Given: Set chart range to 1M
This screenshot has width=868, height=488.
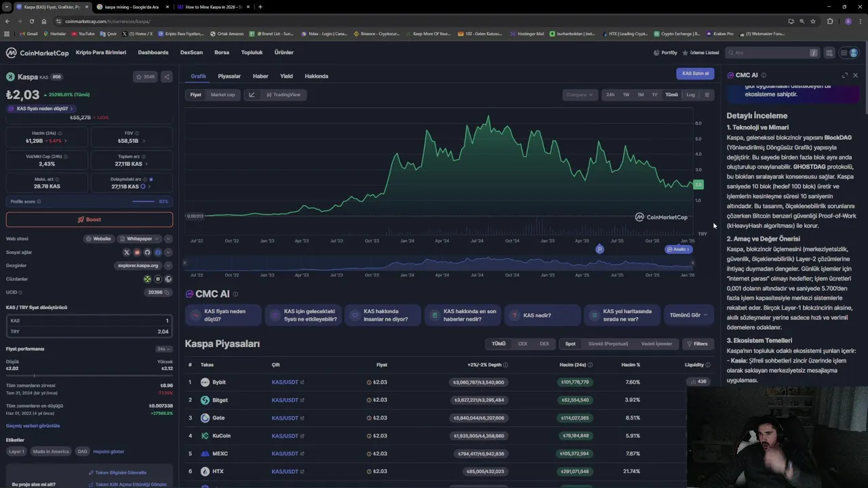Looking at the screenshot, I should 640,95.
